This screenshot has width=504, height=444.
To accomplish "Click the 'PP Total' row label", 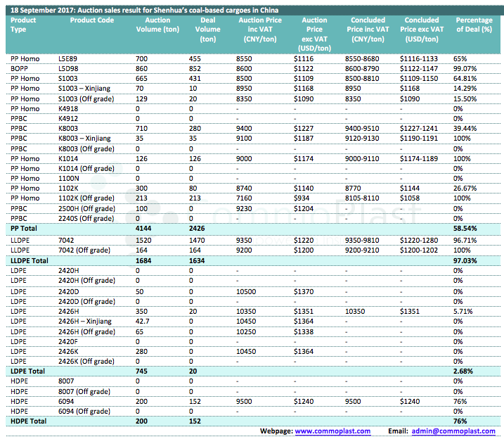I will point(24,229).
